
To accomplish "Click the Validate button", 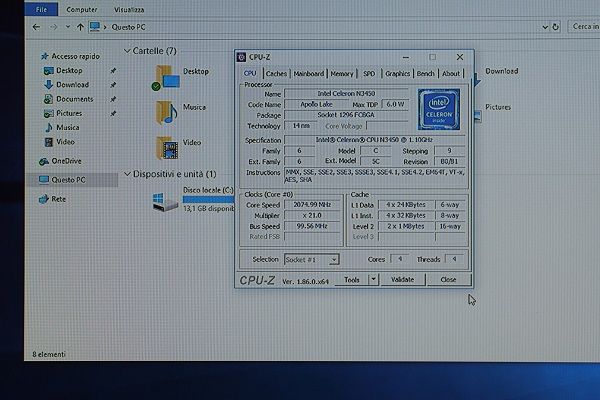I will [403, 280].
